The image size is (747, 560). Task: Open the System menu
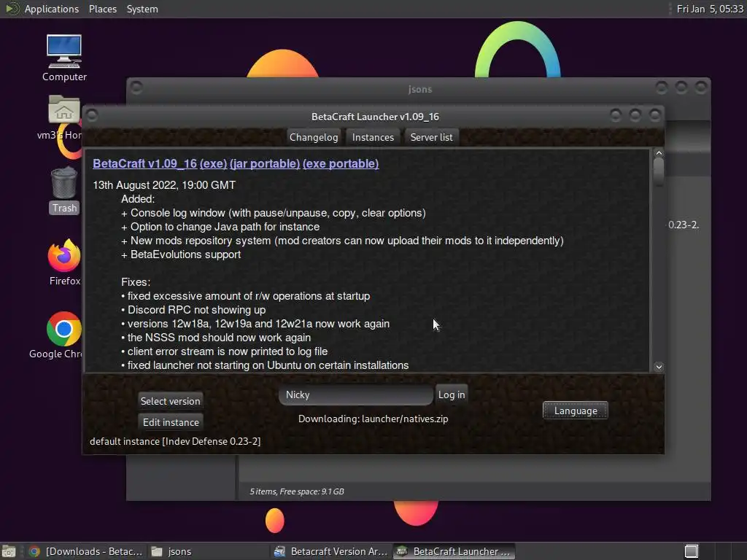[x=142, y=9]
